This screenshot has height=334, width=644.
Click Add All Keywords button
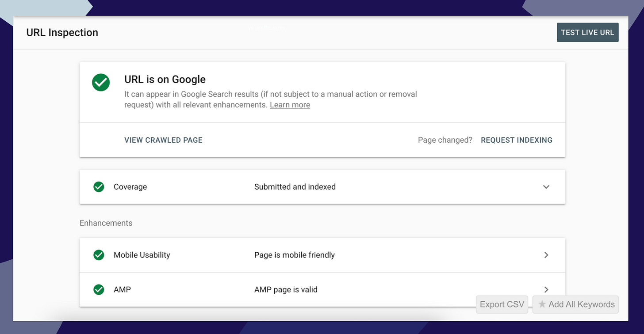coord(575,304)
